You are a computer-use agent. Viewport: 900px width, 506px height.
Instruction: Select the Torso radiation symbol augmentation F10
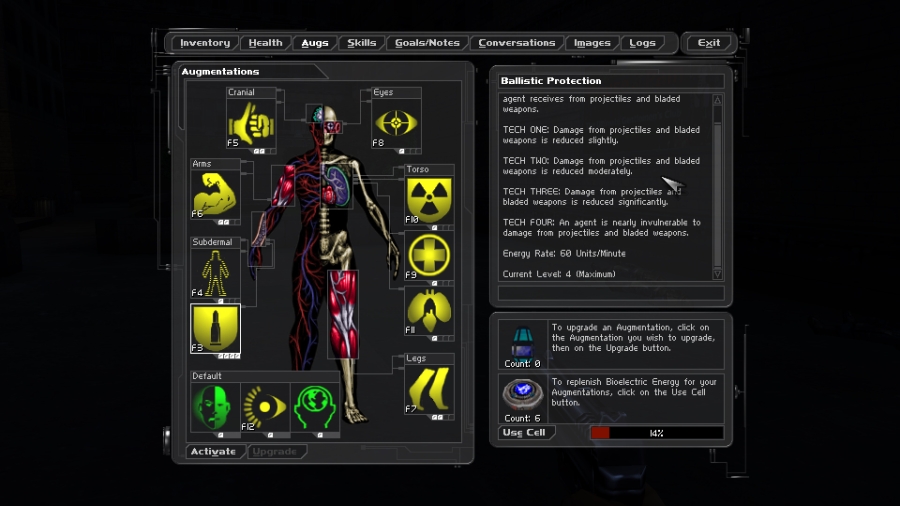click(429, 200)
